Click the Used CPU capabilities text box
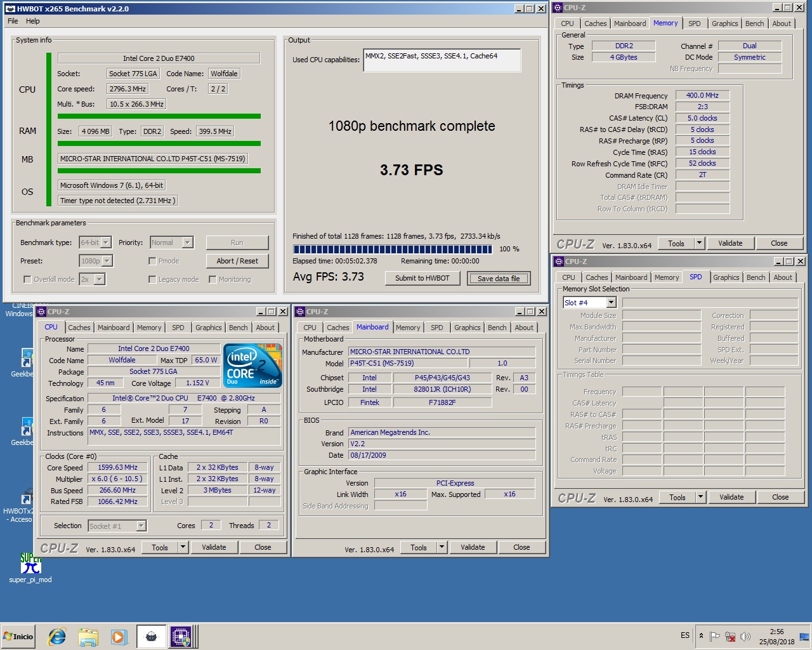The image size is (812, 650). click(442, 60)
